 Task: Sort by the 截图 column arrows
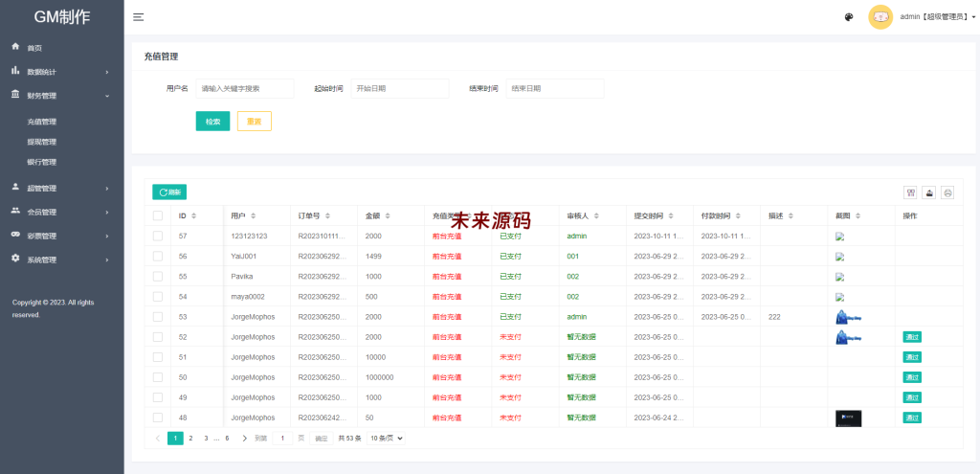point(858,215)
